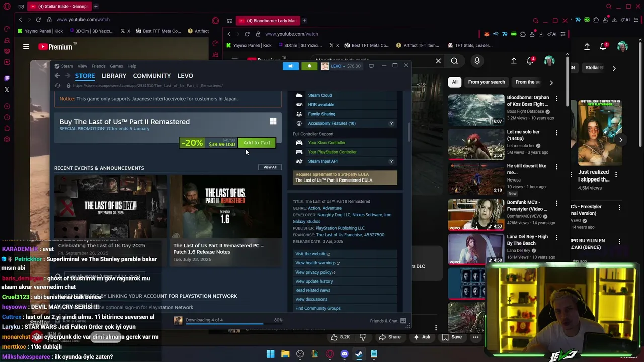
Task: Open Patch 1.6 Release Notes thumbnail
Action: pos(225,207)
